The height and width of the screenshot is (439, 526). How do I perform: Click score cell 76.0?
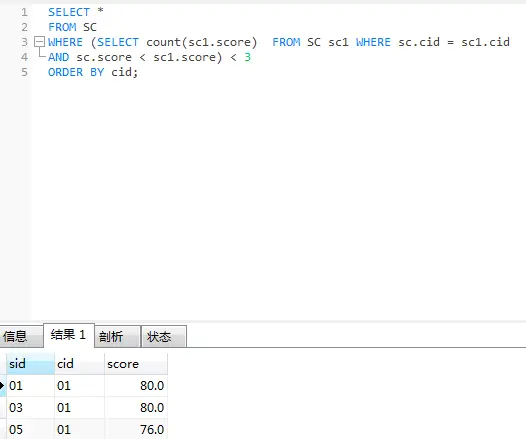136,429
